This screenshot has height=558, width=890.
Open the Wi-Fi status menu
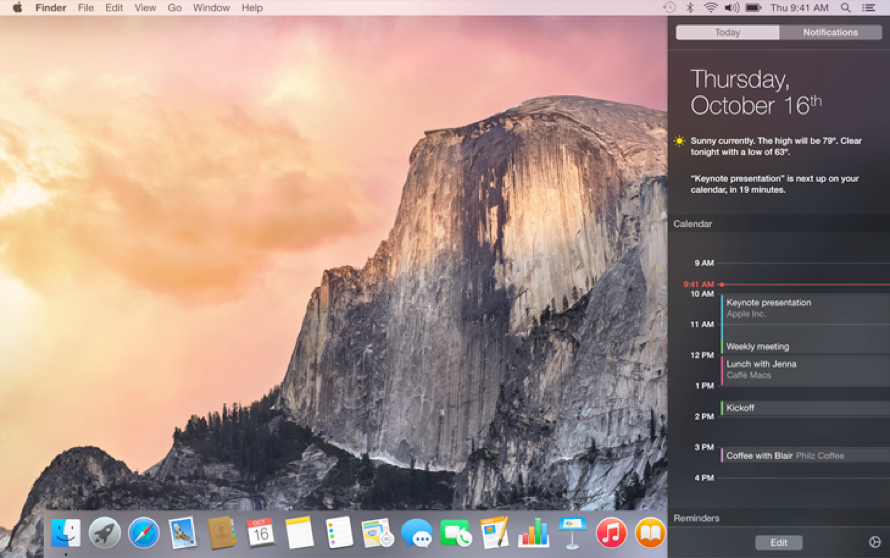coord(710,7)
